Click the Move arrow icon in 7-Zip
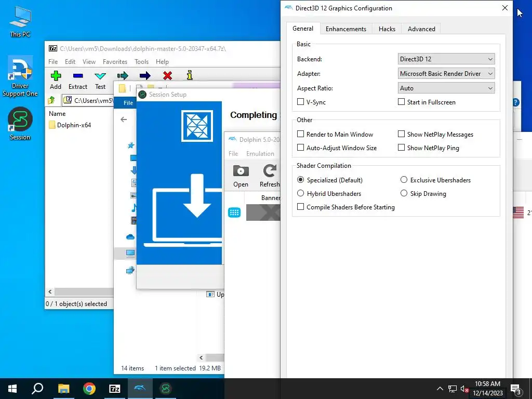This screenshot has height=399, width=532. [x=145, y=75]
